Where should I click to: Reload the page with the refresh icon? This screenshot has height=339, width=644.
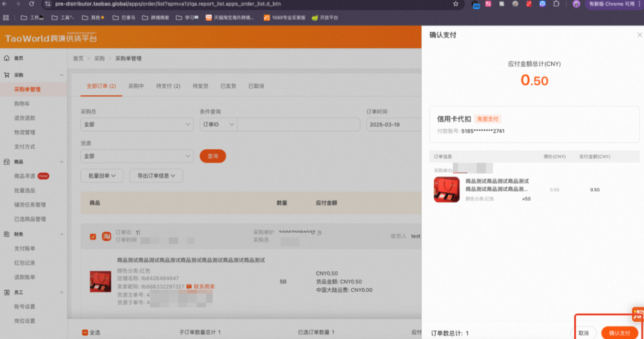(x=32, y=4)
